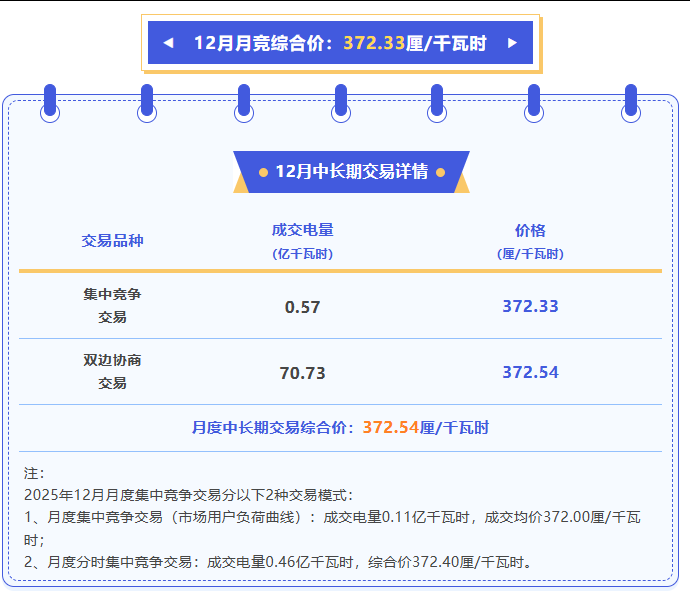Select the 12月月竞综合价 banner title

pyautogui.click(x=262, y=43)
